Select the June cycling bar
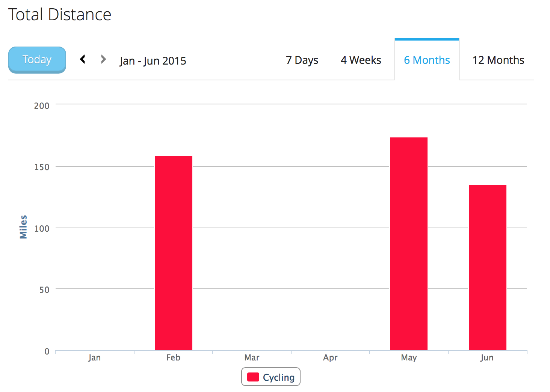550x392 pixels. coord(487,267)
